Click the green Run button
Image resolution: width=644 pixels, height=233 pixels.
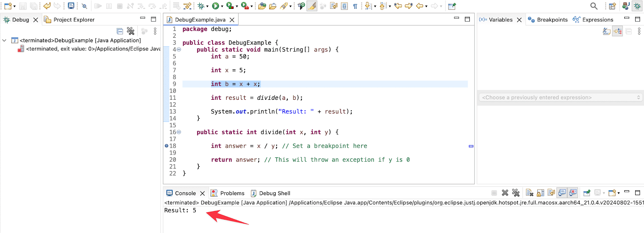(215, 6)
